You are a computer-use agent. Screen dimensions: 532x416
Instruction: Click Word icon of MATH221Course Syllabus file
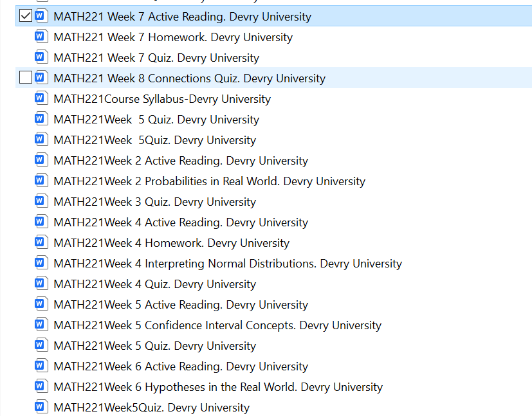pyautogui.click(x=41, y=98)
